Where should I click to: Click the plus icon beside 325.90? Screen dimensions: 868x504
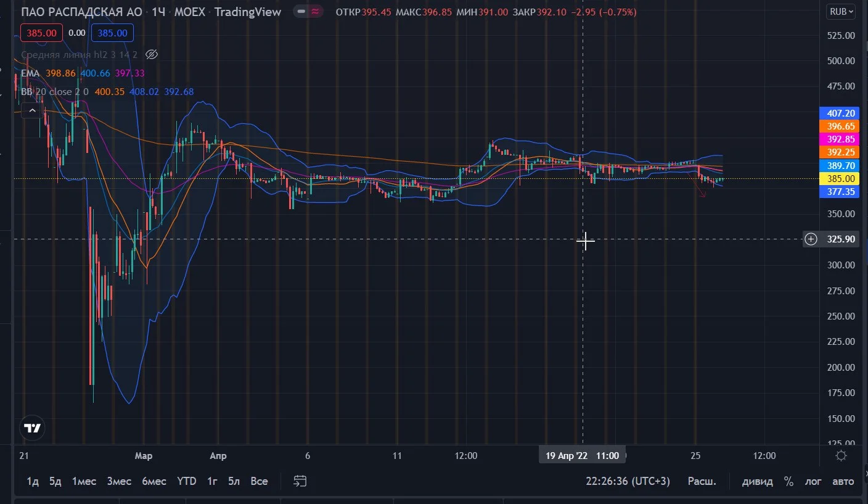pos(811,239)
